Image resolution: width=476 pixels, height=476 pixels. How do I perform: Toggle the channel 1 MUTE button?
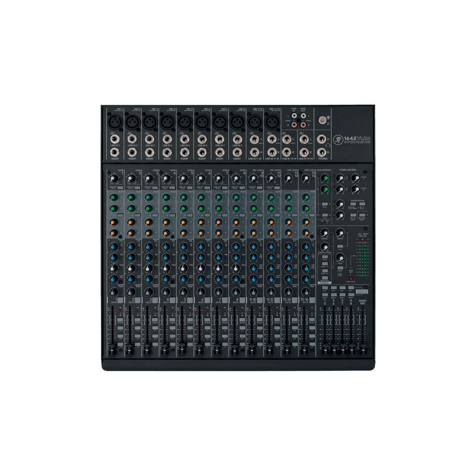click(x=120, y=300)
